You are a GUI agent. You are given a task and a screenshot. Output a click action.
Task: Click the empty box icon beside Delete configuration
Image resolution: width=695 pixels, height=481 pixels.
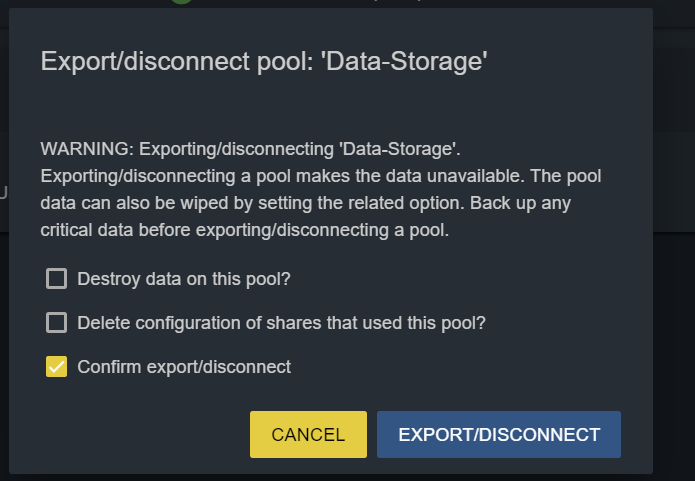click(57, 323)
